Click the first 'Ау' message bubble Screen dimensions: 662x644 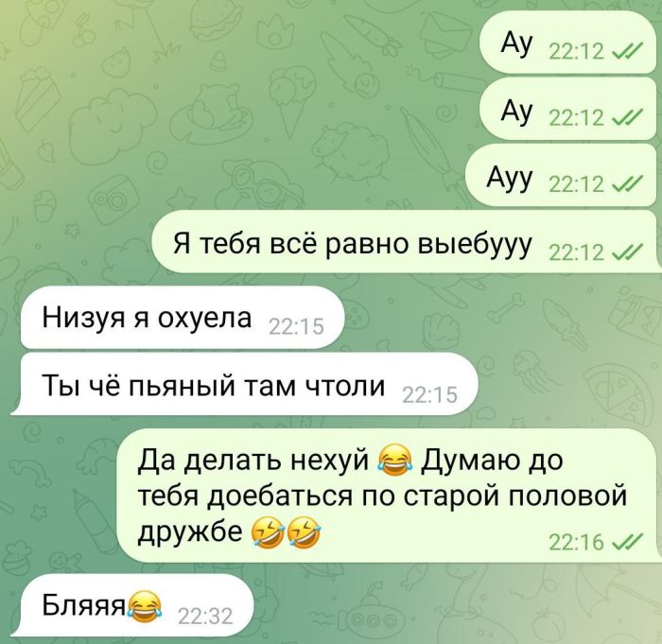[568, 43]
